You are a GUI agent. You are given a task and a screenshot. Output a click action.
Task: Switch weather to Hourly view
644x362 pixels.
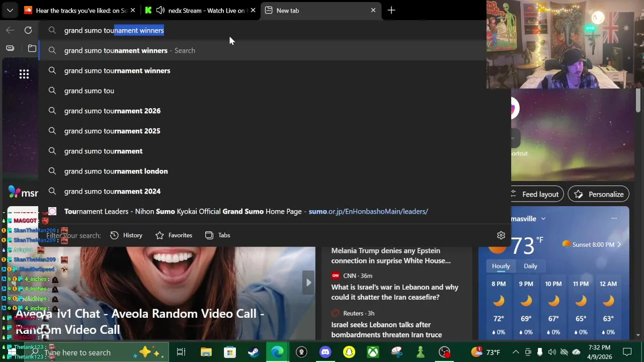501,266
